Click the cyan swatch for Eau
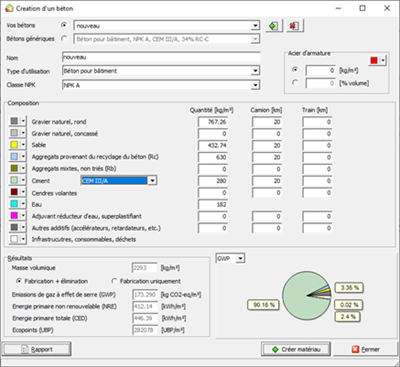The width and height of the screenshot is (400, 367). click(x=14, y=204)
